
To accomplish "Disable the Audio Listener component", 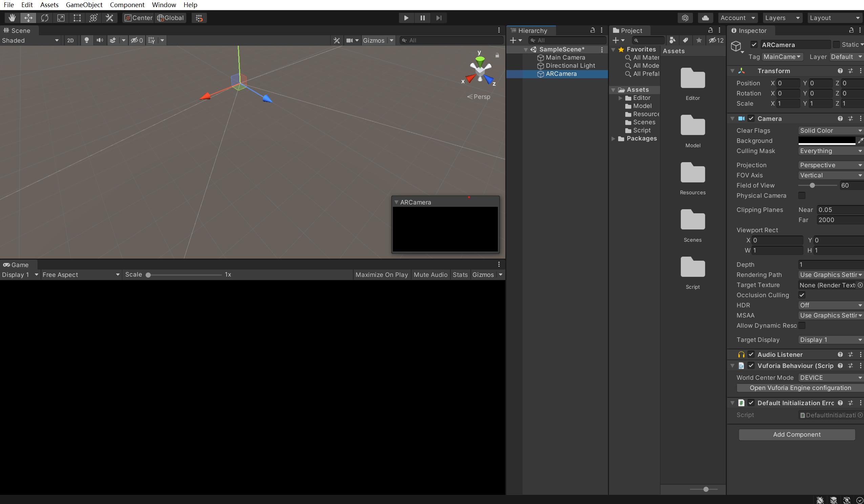I will (751, 354).
